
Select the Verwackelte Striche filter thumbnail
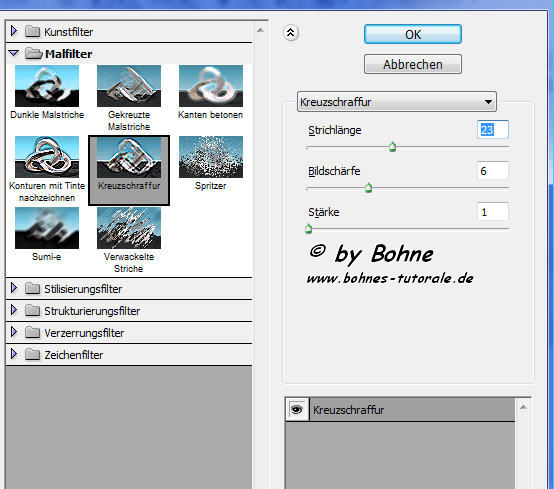coord(129,228)
